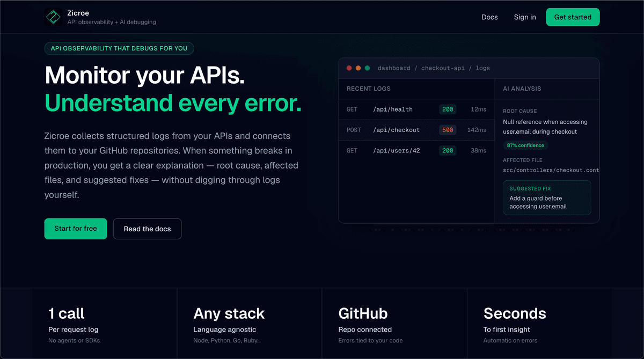The height and width of the screenshot is (359, 644).
Task: Select the POST /api/checkout log row
Action: click(416, 130)
